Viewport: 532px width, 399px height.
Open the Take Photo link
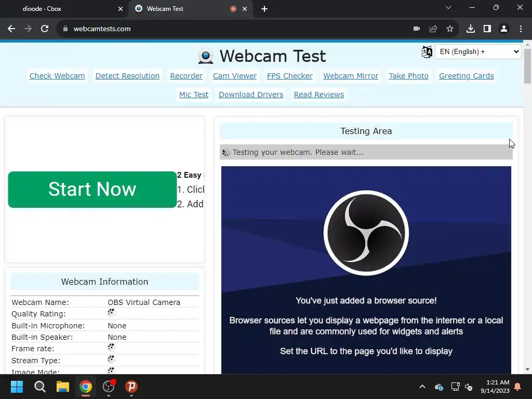[x=408, y=76]
